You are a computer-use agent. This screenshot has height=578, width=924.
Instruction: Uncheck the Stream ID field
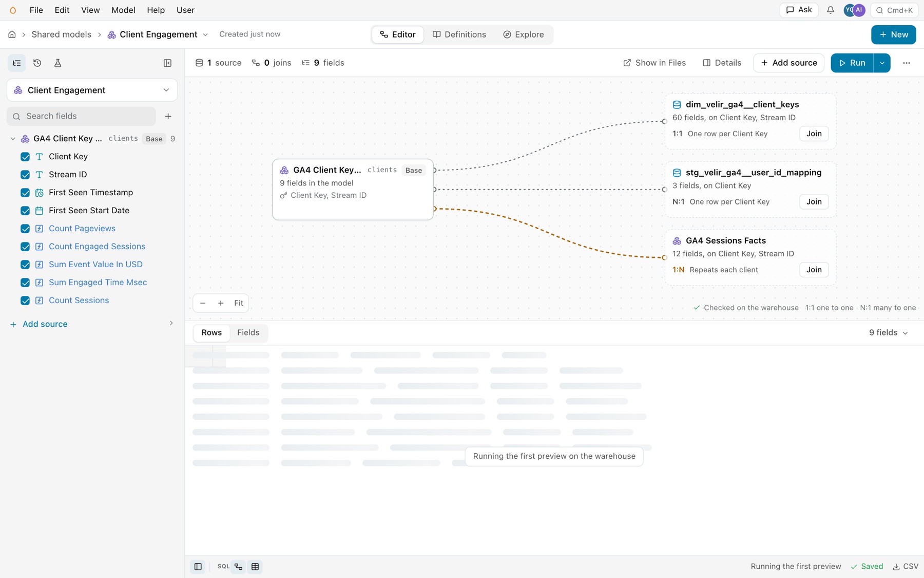(25, 175)
